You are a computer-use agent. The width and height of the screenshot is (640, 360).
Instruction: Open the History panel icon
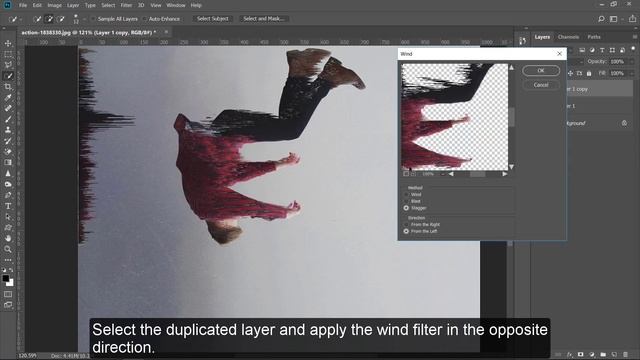tap(522, 41)
